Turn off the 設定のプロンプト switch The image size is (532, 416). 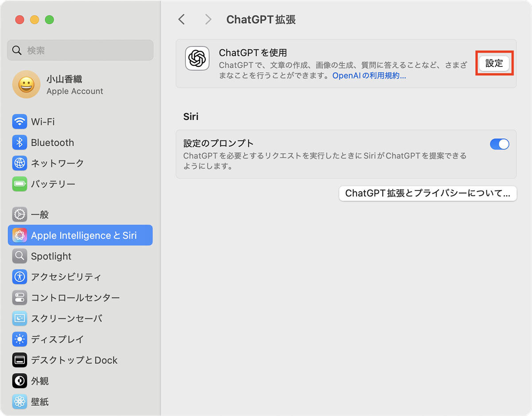tap(500, 144)
